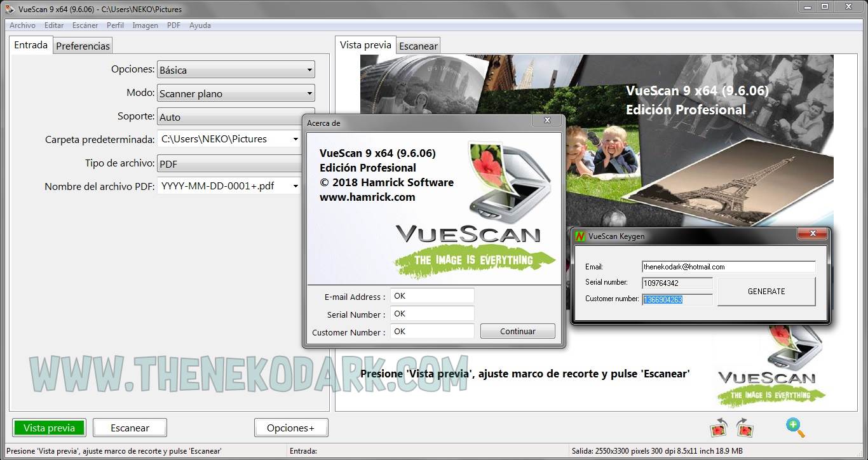Open the PDF menu

[173, 25]
